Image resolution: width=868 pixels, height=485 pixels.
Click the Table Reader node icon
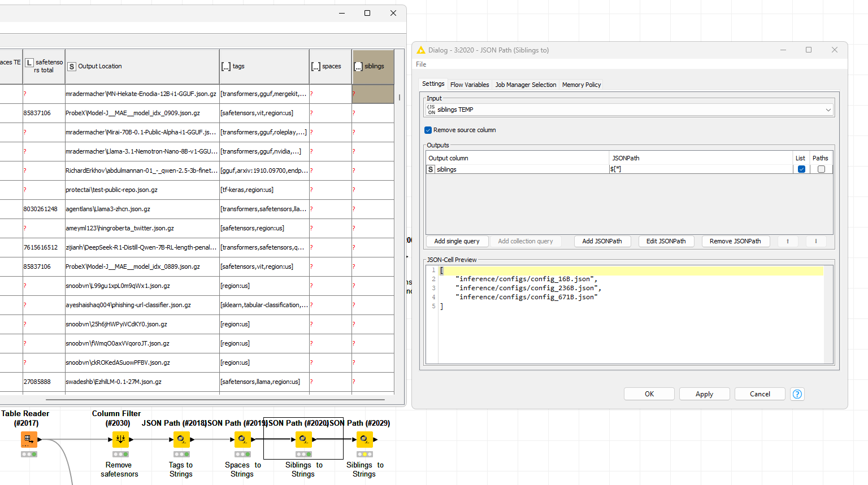[x=29, y=439]
